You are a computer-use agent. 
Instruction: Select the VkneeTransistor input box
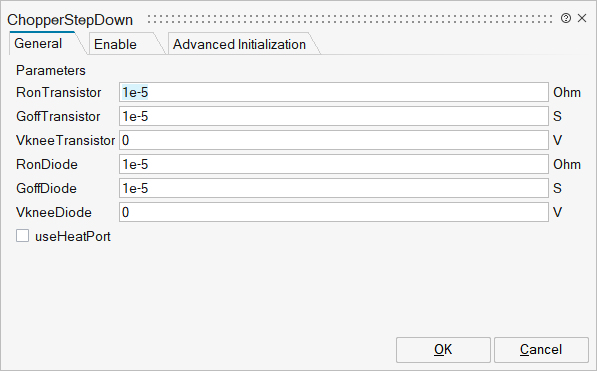pyautogui.click(x=334, y=140)
